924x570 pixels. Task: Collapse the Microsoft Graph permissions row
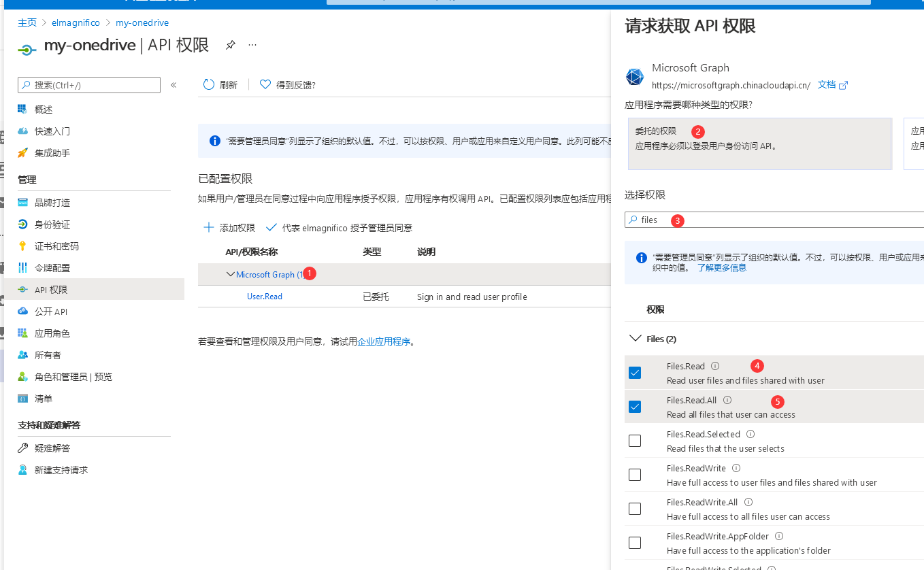click(231, 274)
